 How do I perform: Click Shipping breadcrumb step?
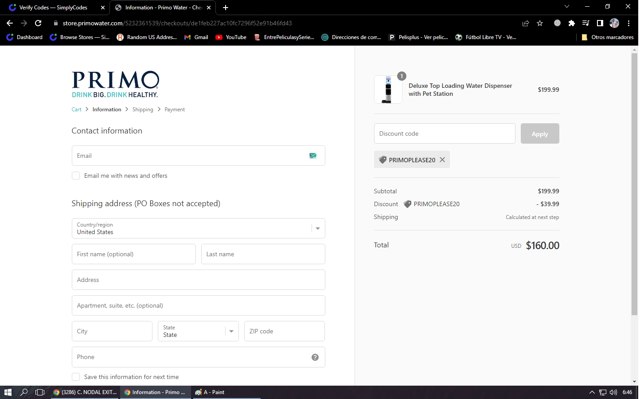(x=142, y=109)
